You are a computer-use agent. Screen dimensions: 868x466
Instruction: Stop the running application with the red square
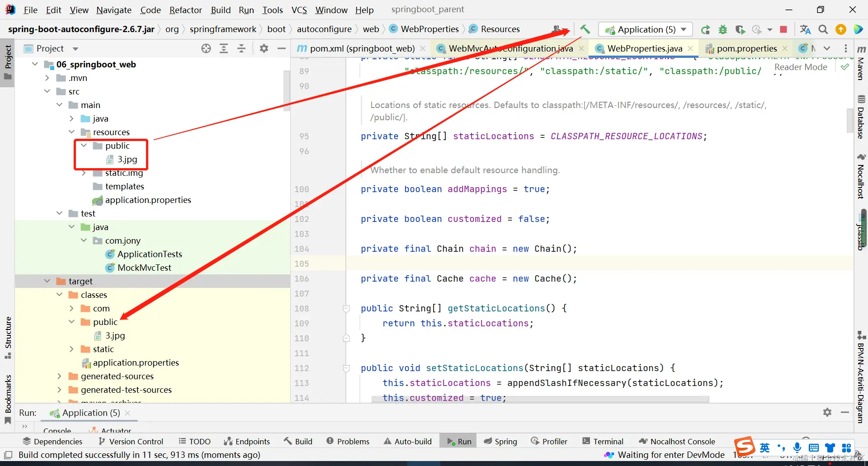783,30
